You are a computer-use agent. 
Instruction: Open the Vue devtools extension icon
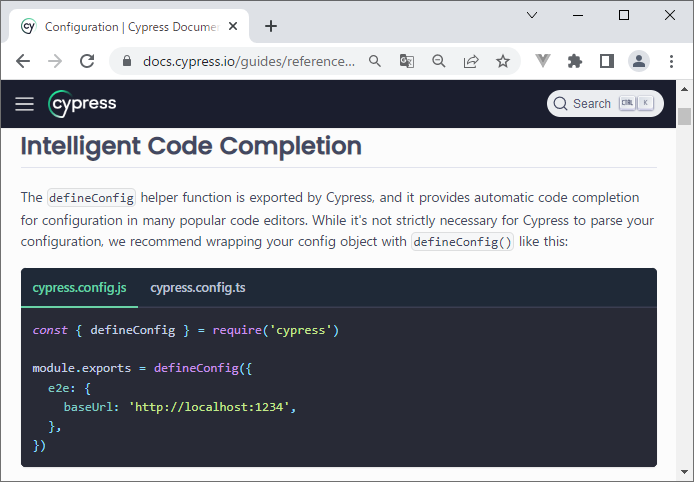[x=543, y=61]
